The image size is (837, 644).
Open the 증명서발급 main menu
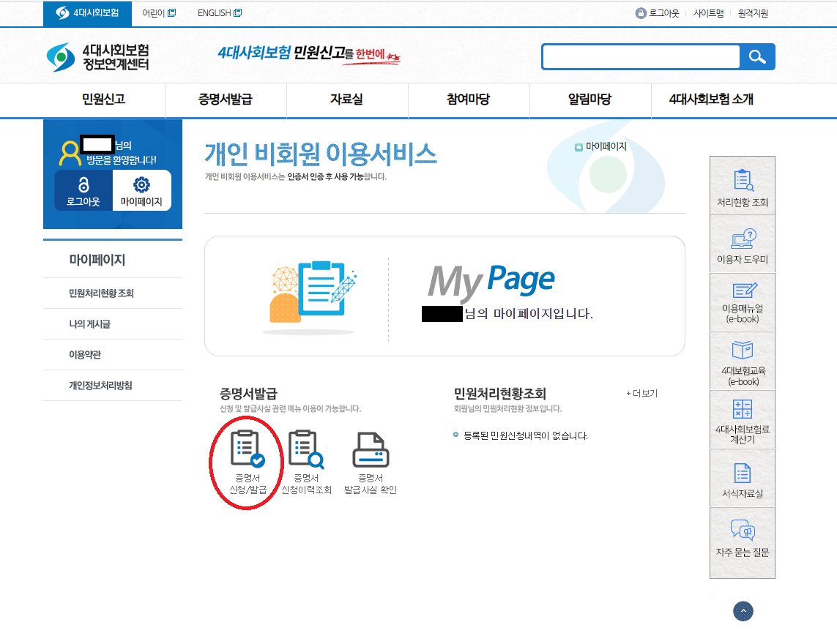tap(226, 100)
